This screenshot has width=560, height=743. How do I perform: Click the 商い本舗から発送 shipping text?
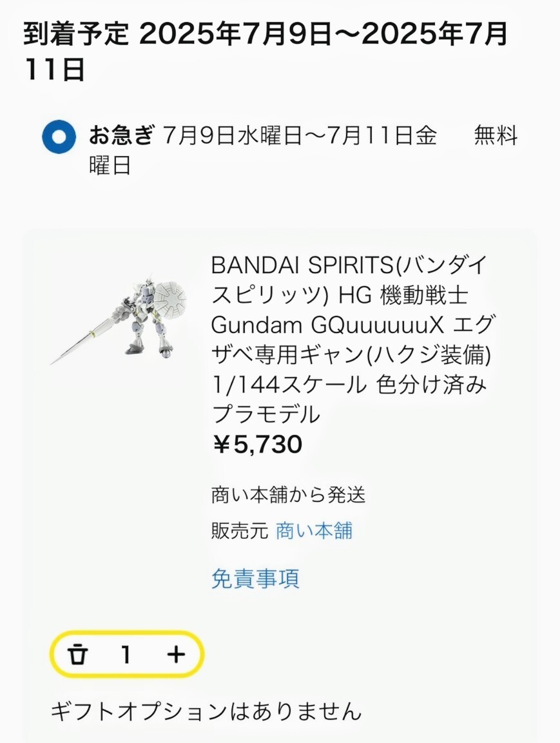pyautogui.click(x=289, y=495)
